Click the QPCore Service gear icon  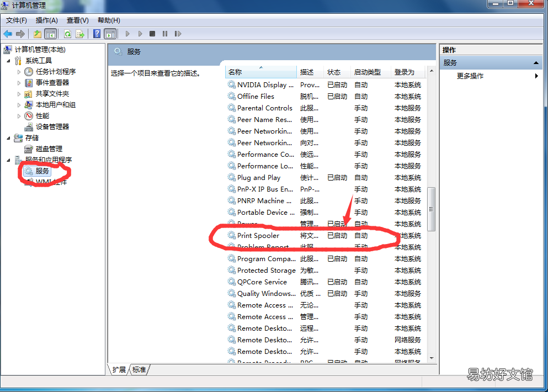[231, 282]
